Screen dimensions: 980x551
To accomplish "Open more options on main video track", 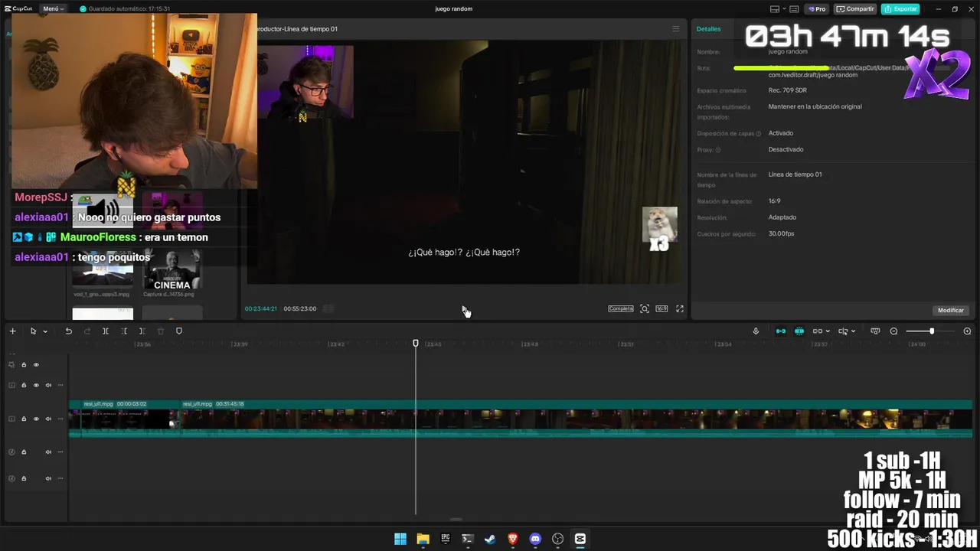I will coord(60,419).
